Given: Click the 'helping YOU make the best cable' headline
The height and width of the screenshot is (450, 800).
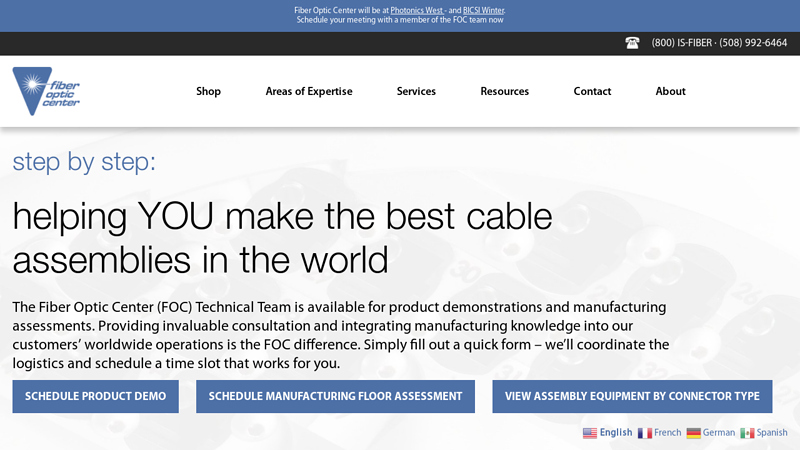Looking at the screenshot, I should (x=282, y=218).
